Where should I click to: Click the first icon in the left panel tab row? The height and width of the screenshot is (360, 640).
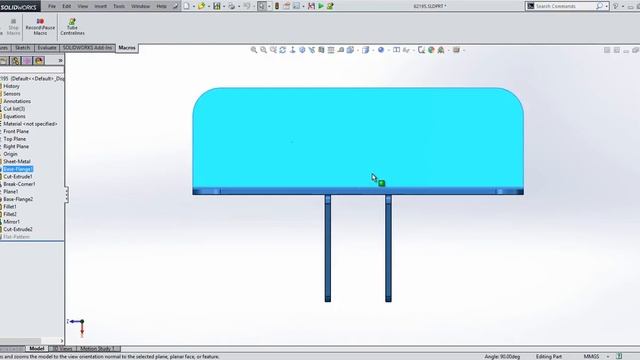click(4, 60)
